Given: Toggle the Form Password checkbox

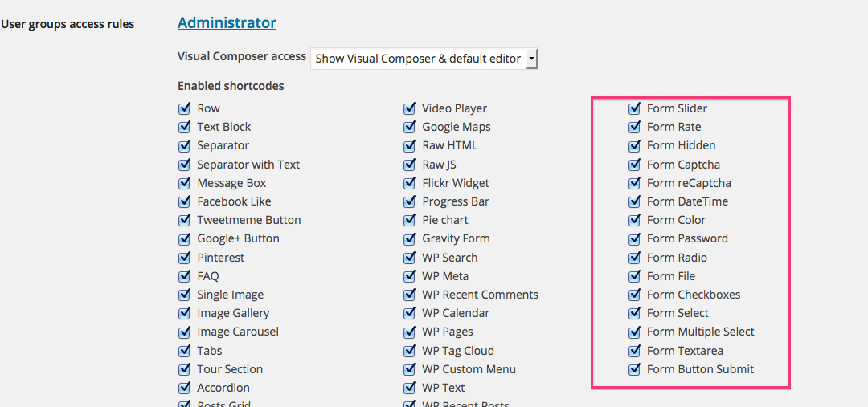Looking at the screenshot, I should click(x=634, y=238).
